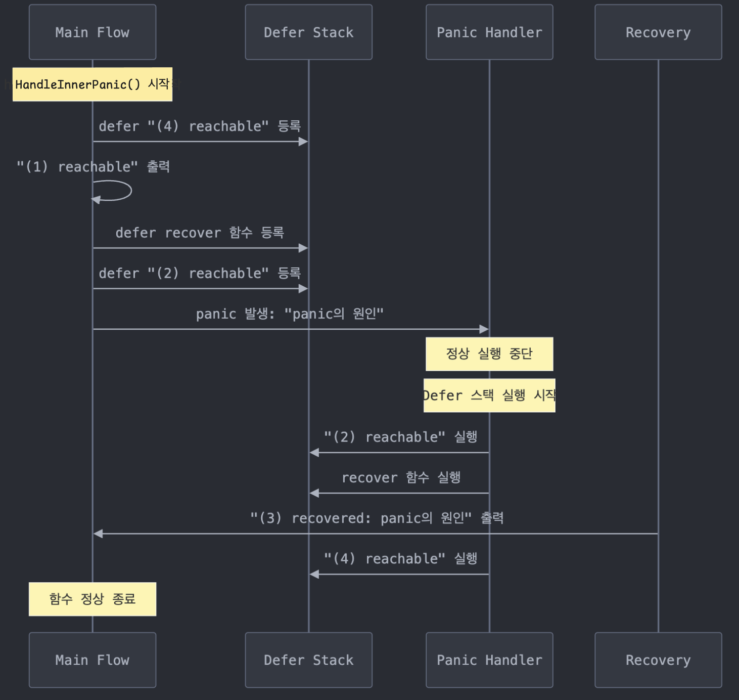Select the bottom Recovery participant box
739x700 pixels.
point(658,660)
